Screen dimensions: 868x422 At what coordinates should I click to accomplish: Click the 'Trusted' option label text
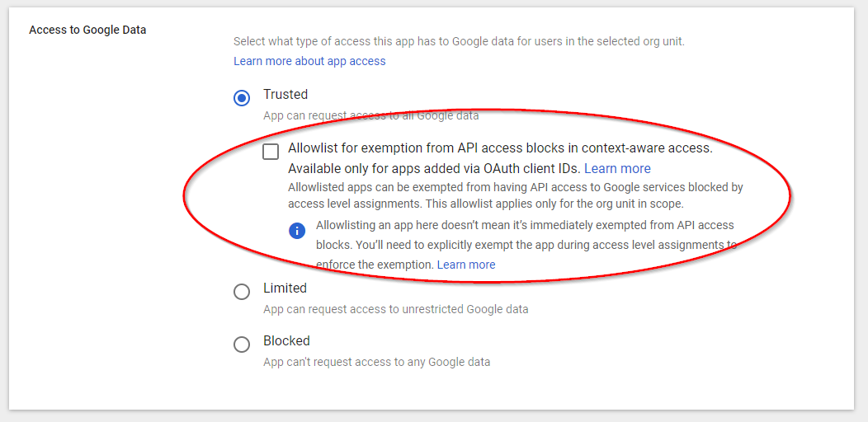point(285,94)
